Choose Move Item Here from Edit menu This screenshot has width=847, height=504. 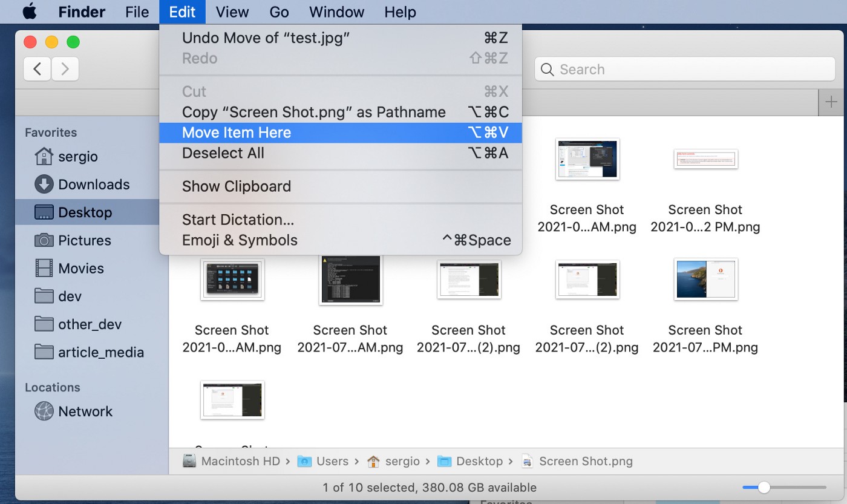click(237, 133)
